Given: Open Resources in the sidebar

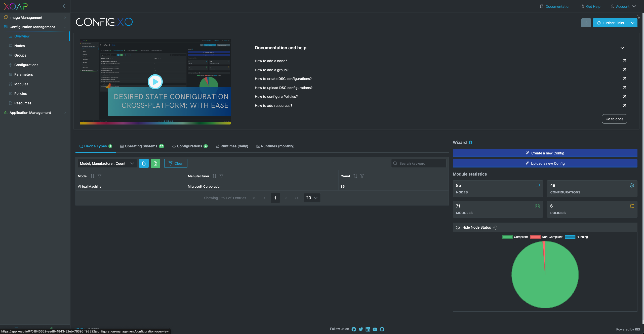Looking at the screenshot, I should [x=23, y=103].
